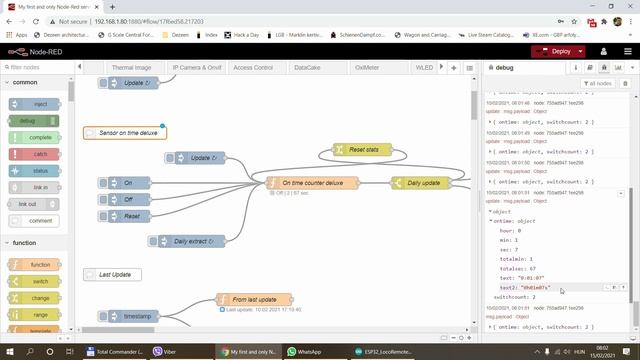This screenshot has width=640, height=360.
Task: Zoom in the flow canvas
Action: point(469,338)
